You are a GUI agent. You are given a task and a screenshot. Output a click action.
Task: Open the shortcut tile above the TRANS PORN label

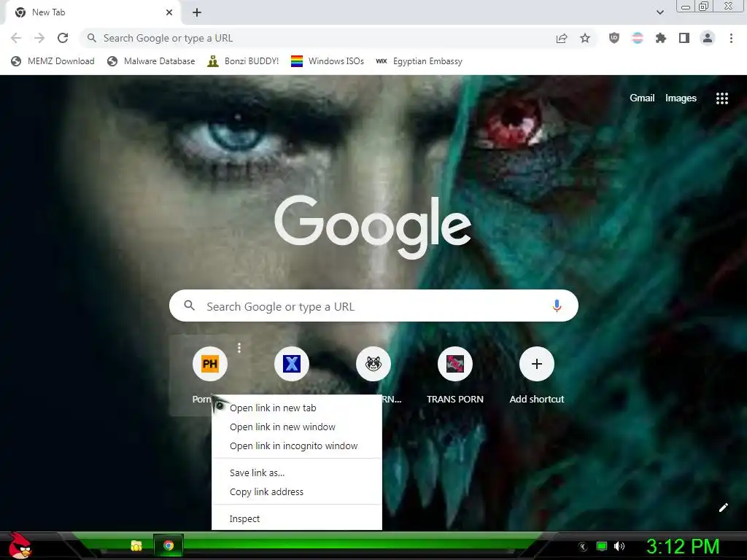coord(455,365)
